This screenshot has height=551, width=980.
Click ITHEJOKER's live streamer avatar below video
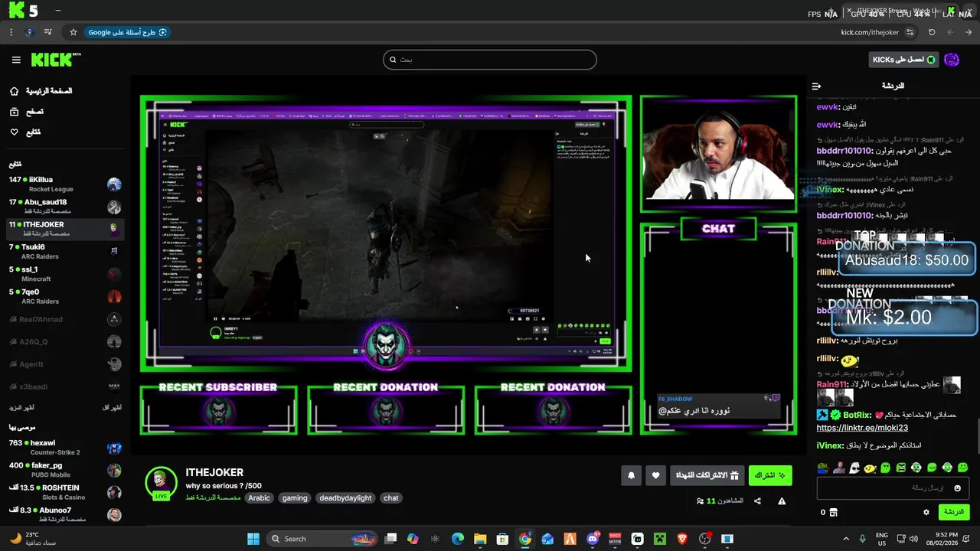[161, 483]
